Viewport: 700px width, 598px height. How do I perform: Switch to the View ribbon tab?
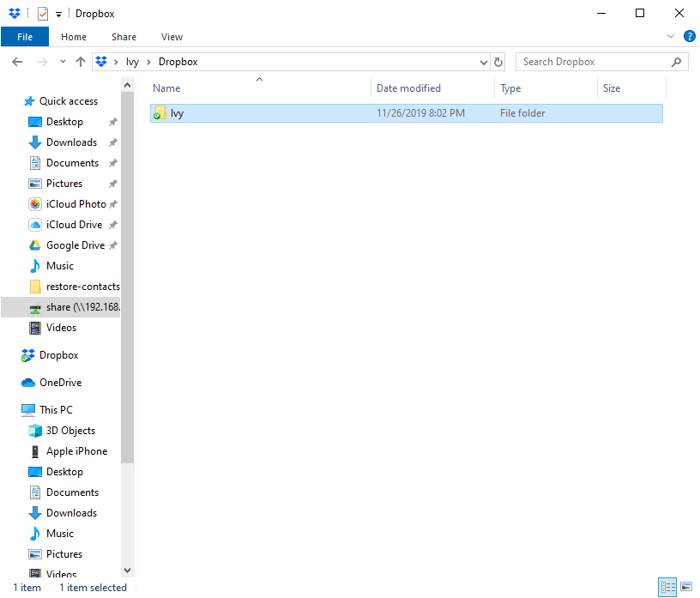tap(172, 37)
